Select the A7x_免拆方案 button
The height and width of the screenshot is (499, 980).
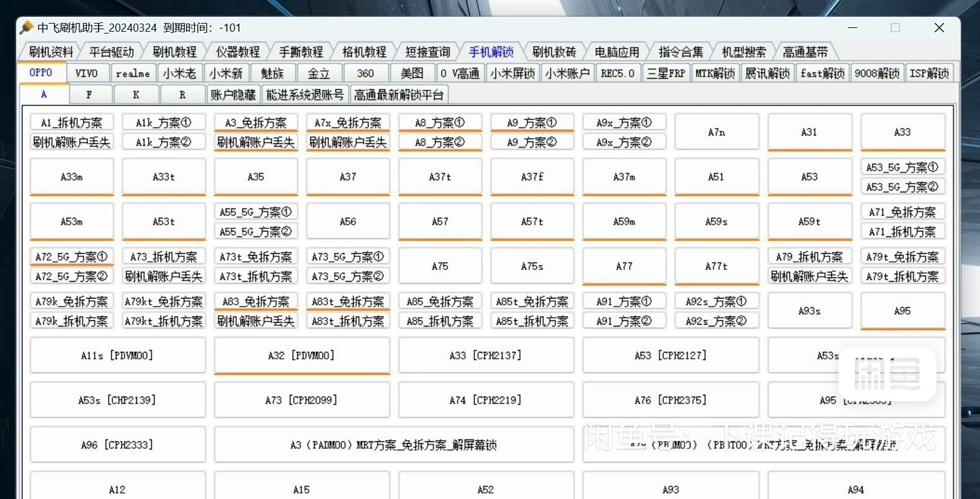pyautogui.click(x=348, y=123)
